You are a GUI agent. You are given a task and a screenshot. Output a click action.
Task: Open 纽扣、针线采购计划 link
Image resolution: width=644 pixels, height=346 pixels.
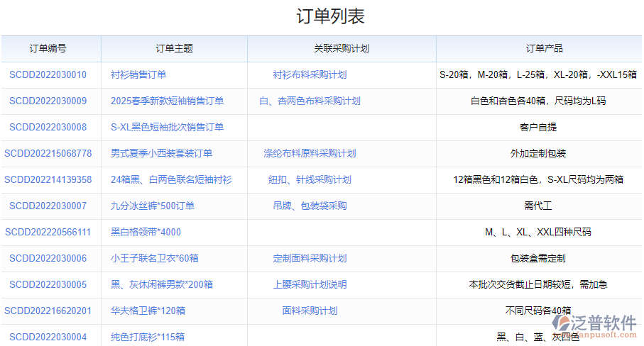point(310,179)
